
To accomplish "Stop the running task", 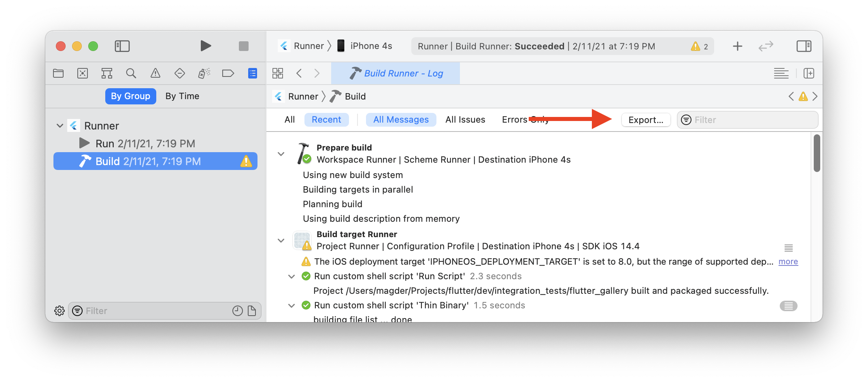I will pos(243,46).
